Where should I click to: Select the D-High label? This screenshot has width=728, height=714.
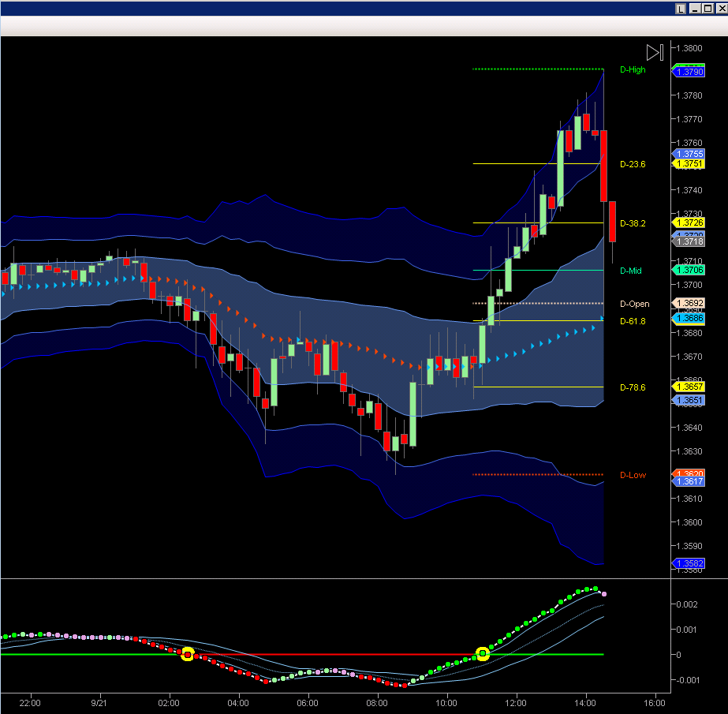(x=633, y=69)
